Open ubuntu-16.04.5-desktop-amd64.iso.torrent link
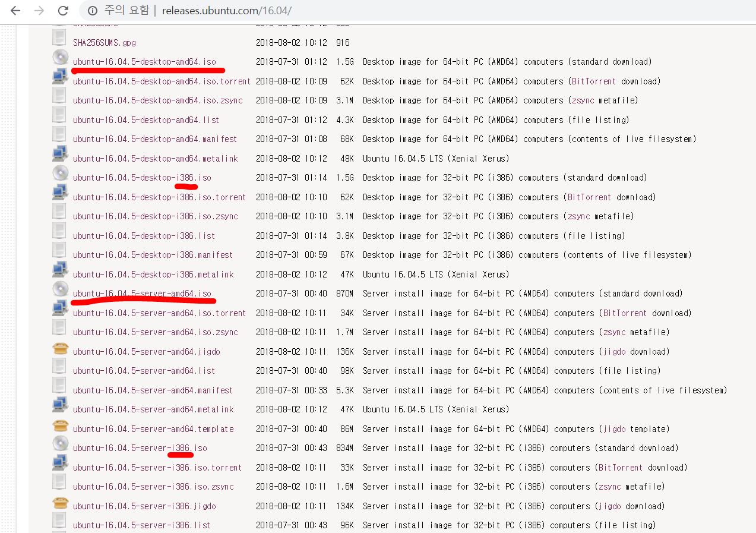 (162, 81)
